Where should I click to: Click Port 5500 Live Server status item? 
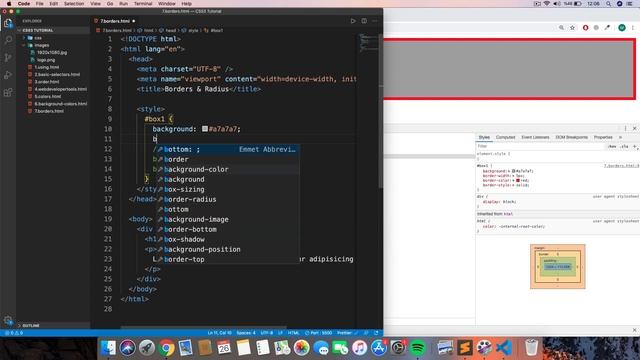tap(318, 333)
